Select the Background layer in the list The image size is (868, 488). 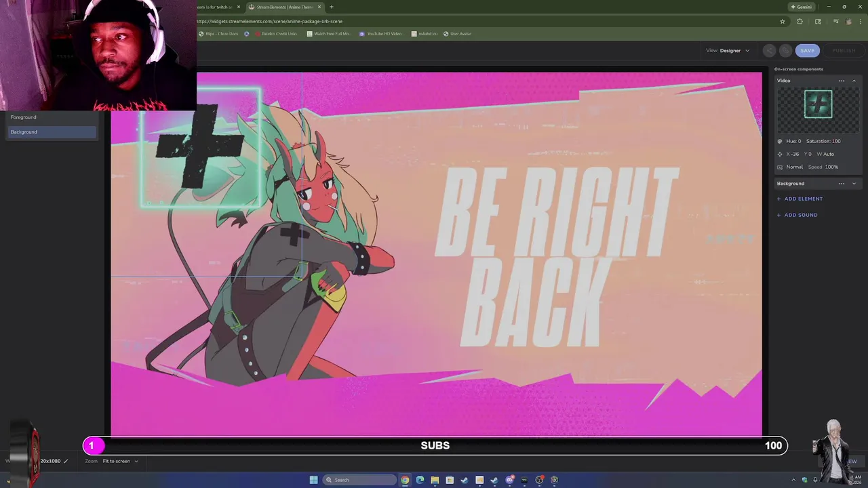(52, 132)
